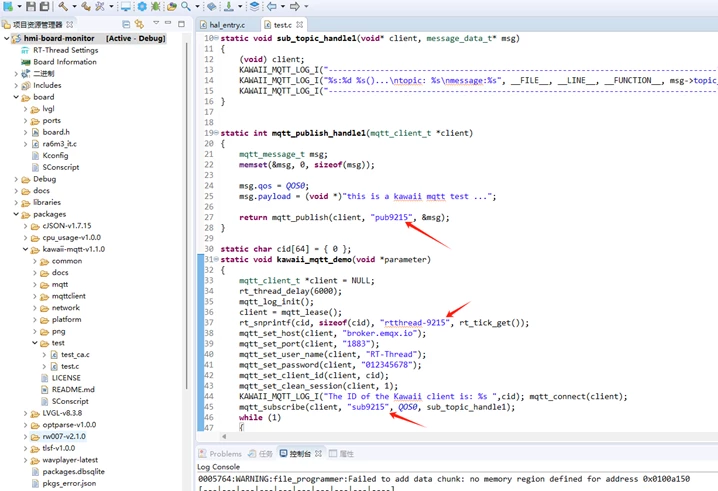Minimize the project explorer panel
Viewport: 718px width, 491px height.
click(x=168, y=23)
